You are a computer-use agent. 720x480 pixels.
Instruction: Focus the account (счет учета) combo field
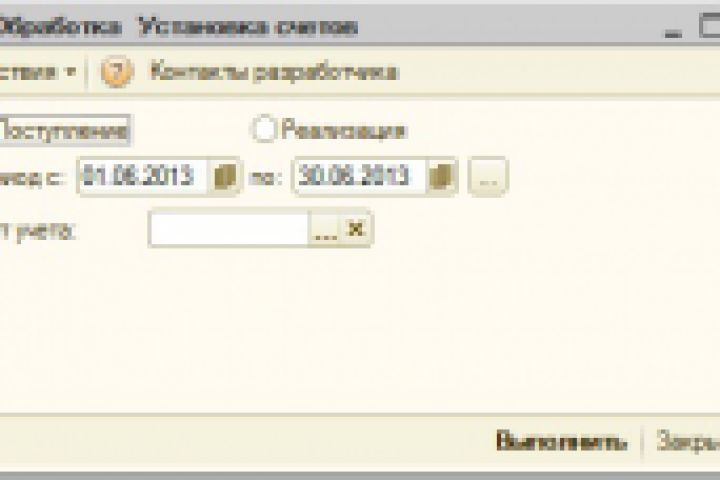(229, 229)
